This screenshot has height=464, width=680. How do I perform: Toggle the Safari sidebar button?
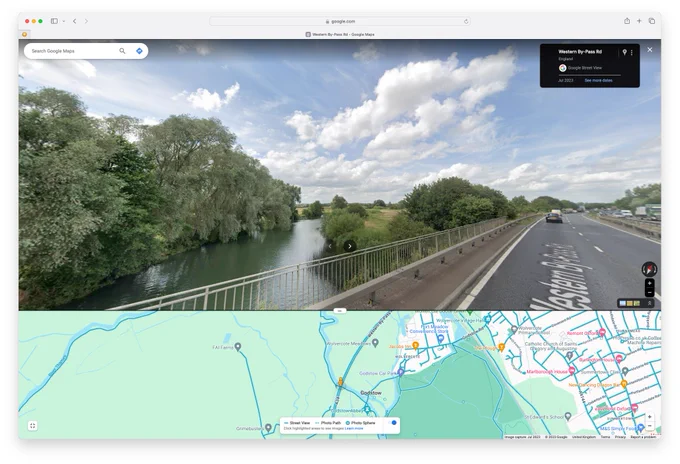click(x=54, y=21)
